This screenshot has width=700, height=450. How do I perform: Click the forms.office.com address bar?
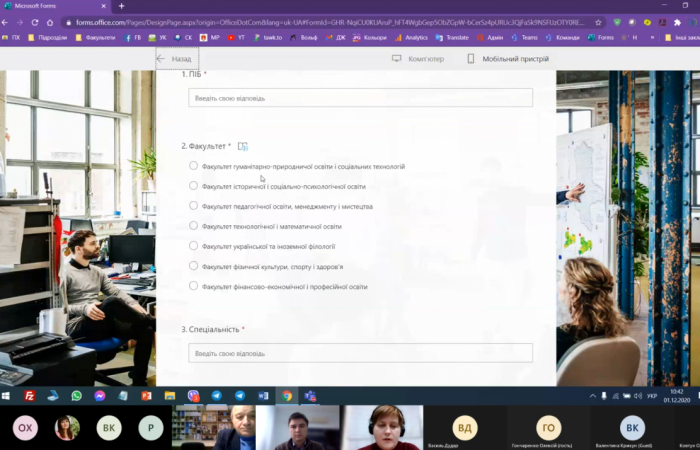[330, 22]
